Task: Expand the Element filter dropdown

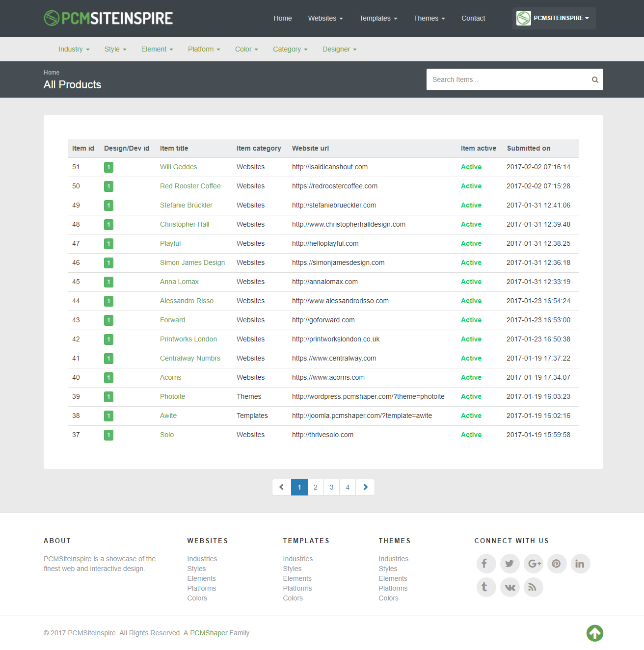Action: [x=157, y=49]
